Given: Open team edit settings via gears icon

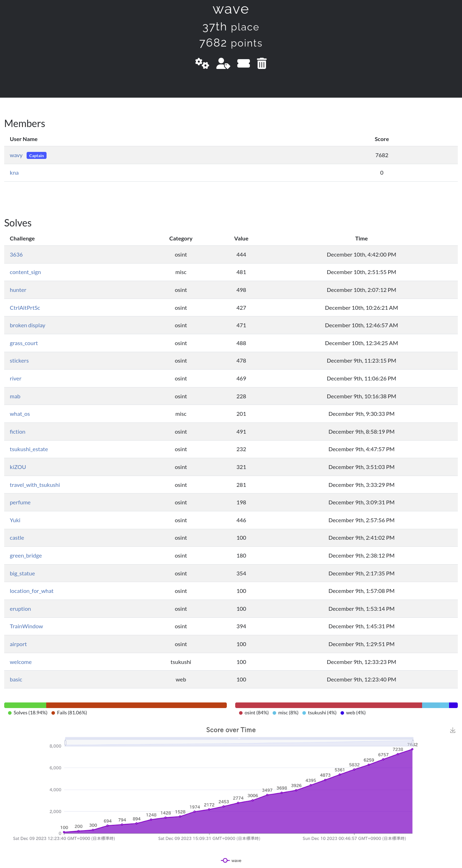Looking at the screenshot, I should pyautogui.click(x=202, y=63).
